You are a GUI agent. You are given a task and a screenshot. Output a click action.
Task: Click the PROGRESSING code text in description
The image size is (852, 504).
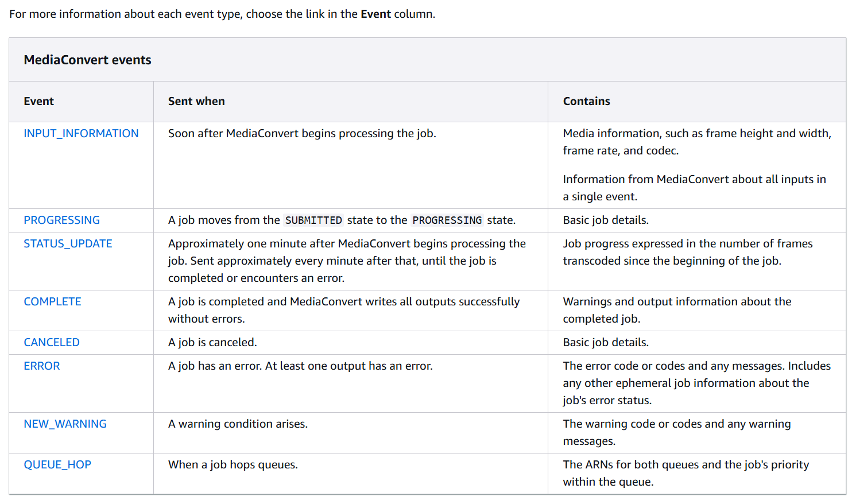coord(447,220)
